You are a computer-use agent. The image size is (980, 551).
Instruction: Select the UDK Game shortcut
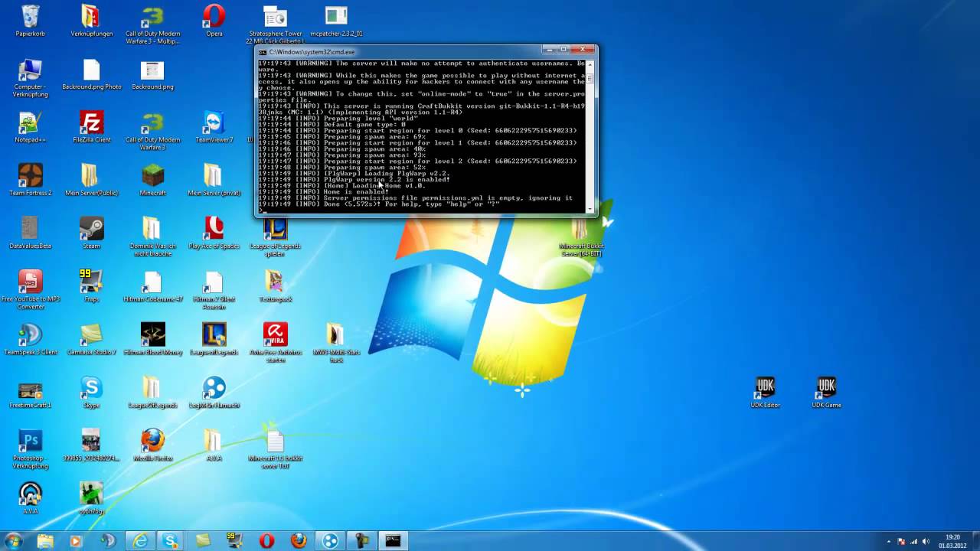826,393
